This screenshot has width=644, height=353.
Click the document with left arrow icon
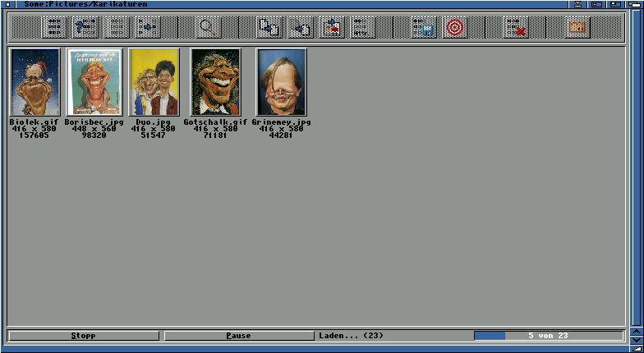click(x=301, y=27)
